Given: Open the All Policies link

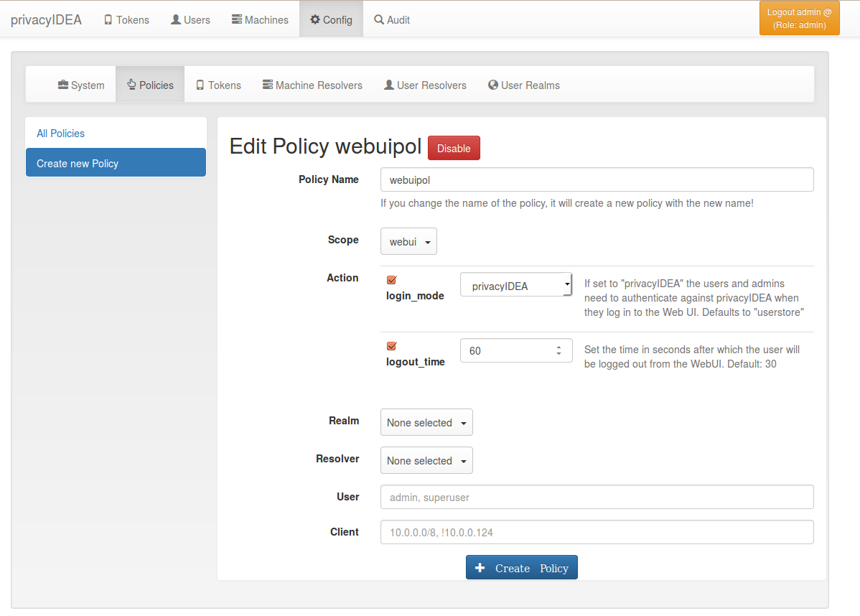Looking at the screenshot, I should pos(60,133).
